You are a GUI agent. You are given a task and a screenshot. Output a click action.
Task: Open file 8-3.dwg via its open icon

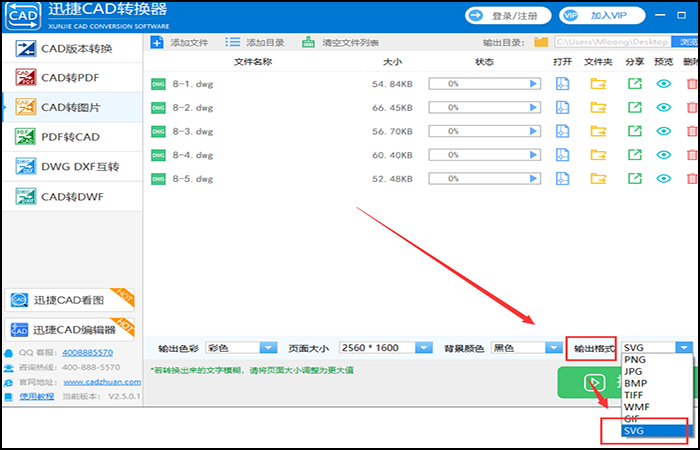562,131
